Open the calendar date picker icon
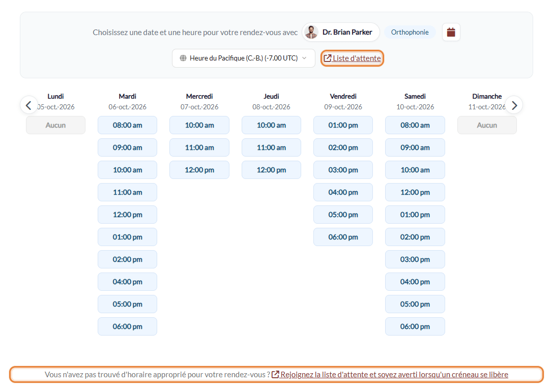This screenshot has width=553, height=392. coord(451,32)
